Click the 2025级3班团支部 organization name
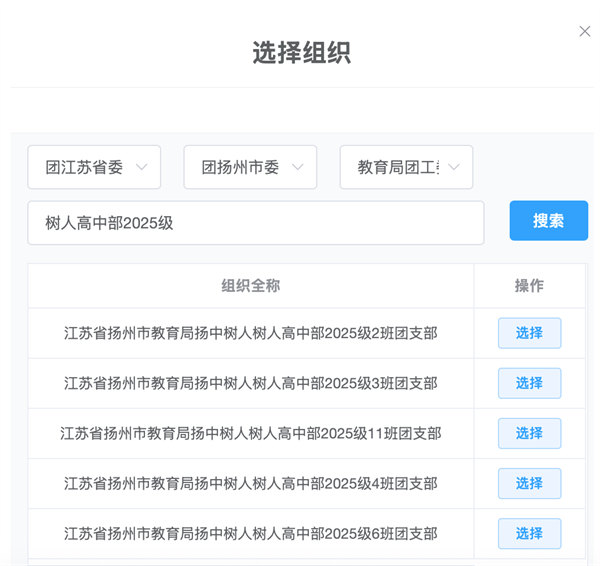Image resolution: width=600 pixels, height=566 pixels. 250,383
